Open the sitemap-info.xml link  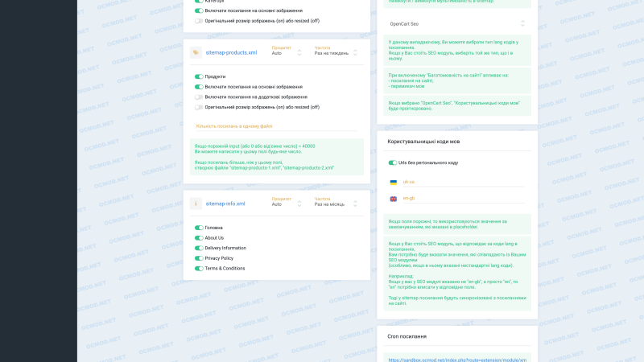(x=225, y=204)
